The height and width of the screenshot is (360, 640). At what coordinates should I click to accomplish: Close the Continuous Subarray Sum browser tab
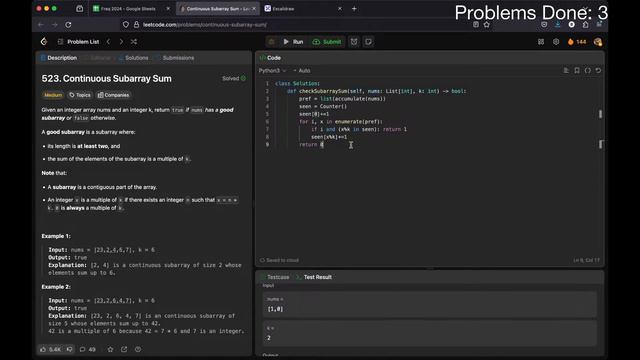pyautogui.click(x=254, y=9)
